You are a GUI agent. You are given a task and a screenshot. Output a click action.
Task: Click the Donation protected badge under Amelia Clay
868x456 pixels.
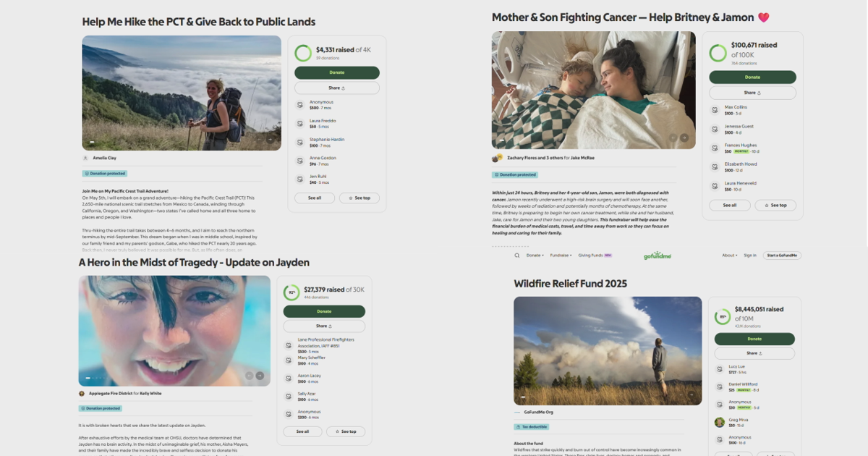(105, 174)
